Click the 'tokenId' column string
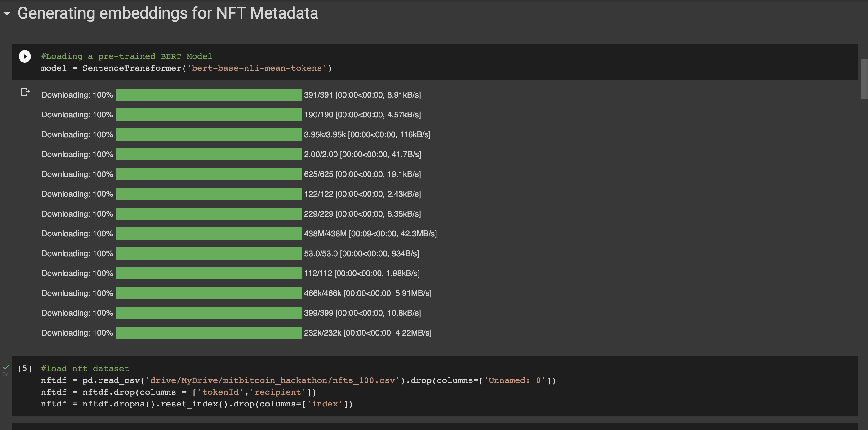The height and width of the screenshot is (430, 868). click(x=220, y=392)
